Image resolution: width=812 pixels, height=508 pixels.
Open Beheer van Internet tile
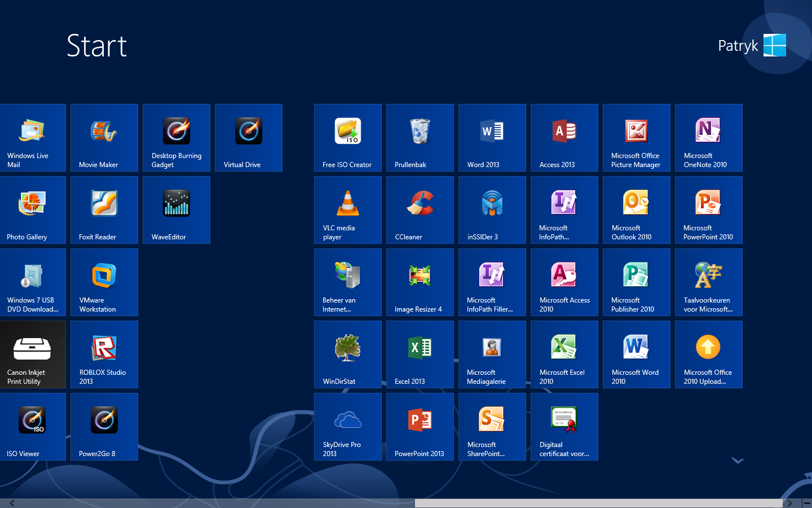point(348,282)
